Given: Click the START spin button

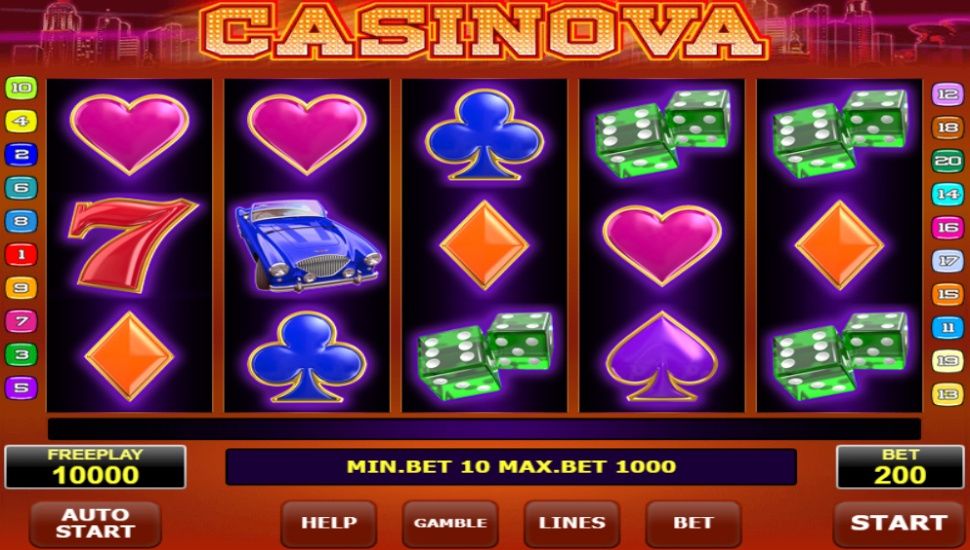Looking at the screenshot, I should pyautogui.click(x=898, y=523).
